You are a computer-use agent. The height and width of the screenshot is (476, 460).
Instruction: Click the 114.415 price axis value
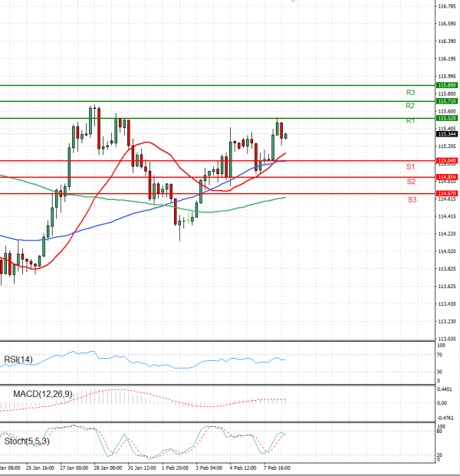(x=447, y=216)
